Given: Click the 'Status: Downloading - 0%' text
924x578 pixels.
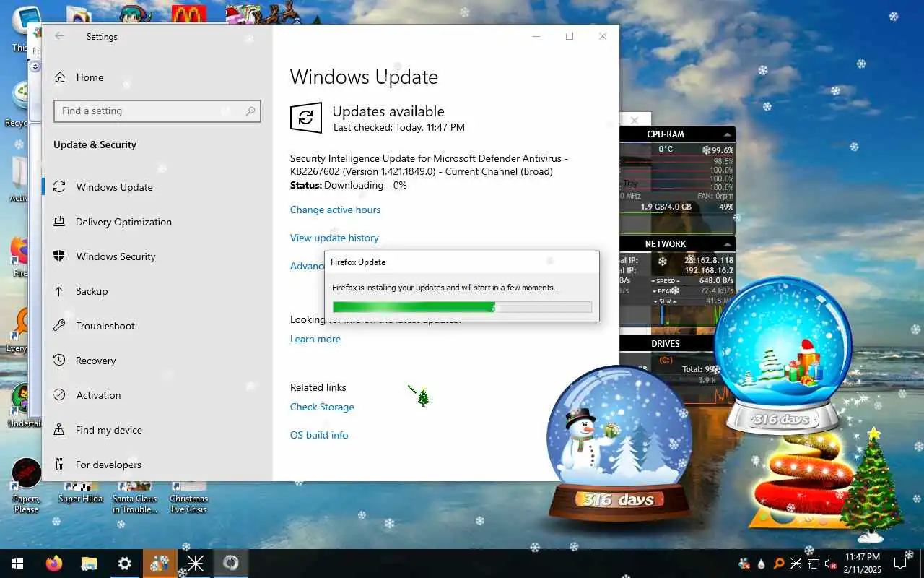Looking at the screenshot, I should click(348, 185).
